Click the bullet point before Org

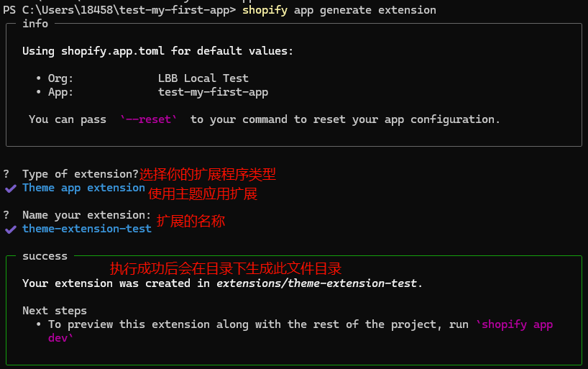39,78
